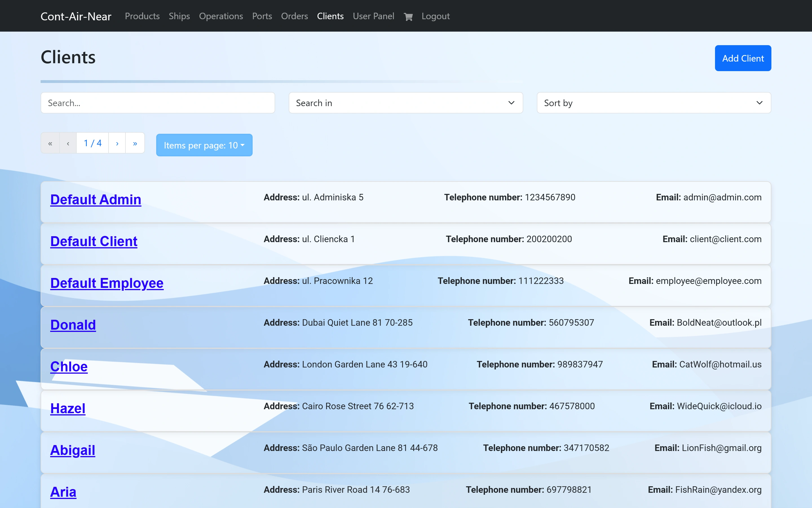The image size is (812, 508).
Task: Select Clients in the navbar
Action: tap(330, 16)
